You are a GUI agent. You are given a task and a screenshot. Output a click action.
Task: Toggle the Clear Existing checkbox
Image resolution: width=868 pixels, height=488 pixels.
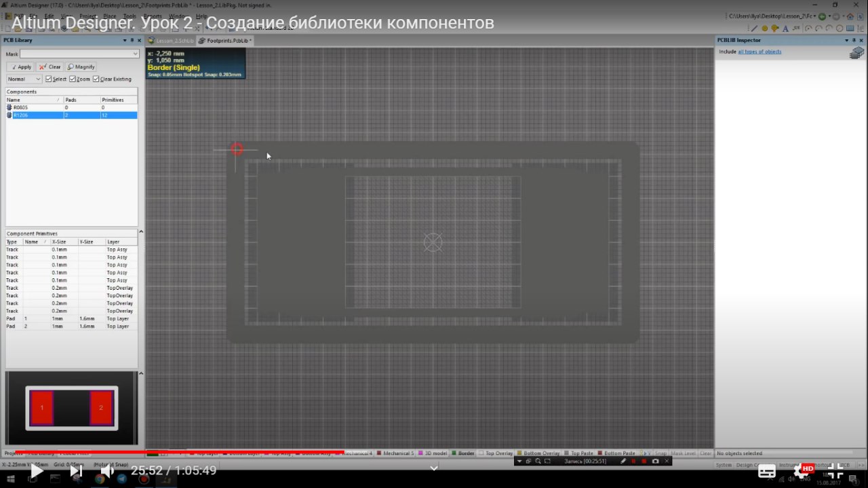coord(96,79)
